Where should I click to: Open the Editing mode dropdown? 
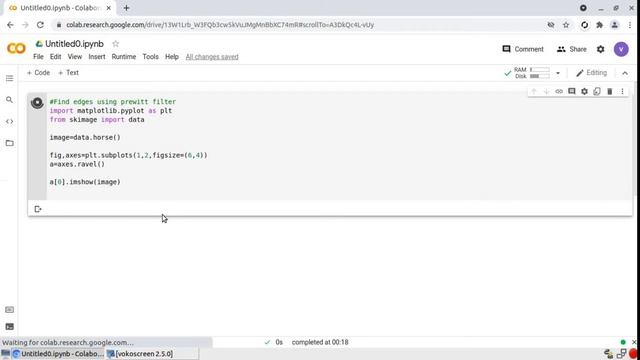(591, 73)
